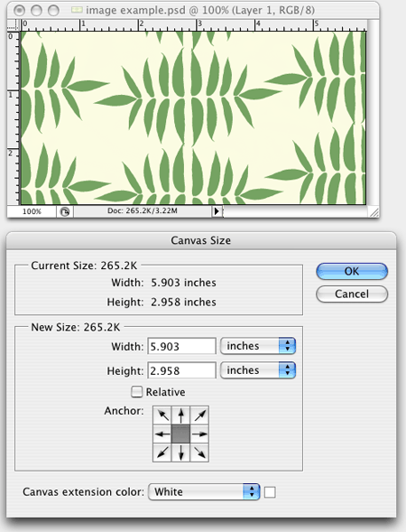The height and width of the screenshot is (532, 406).
Task: Select the bottom-left anchor arrow
Action: pyautogui.click(x=162, y=453)
